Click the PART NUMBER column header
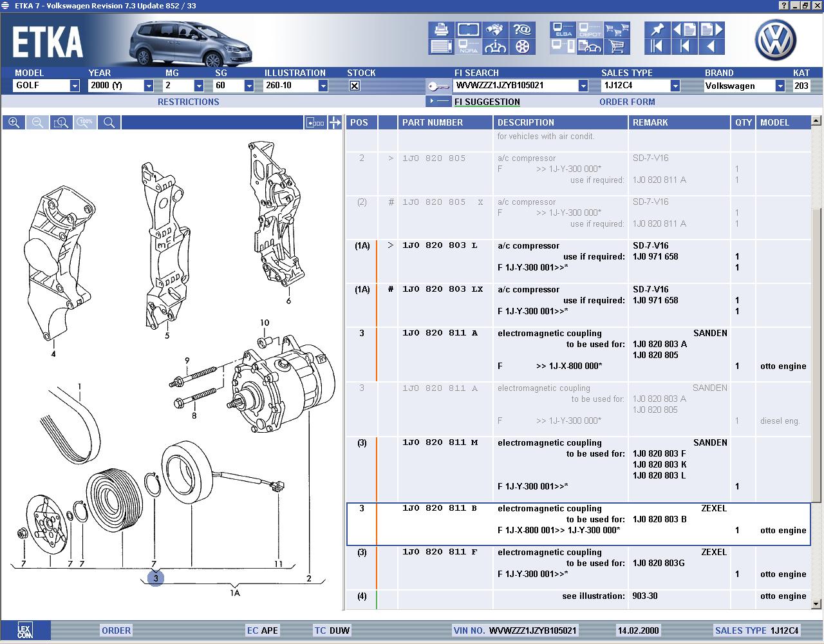 tap(445, 122)
